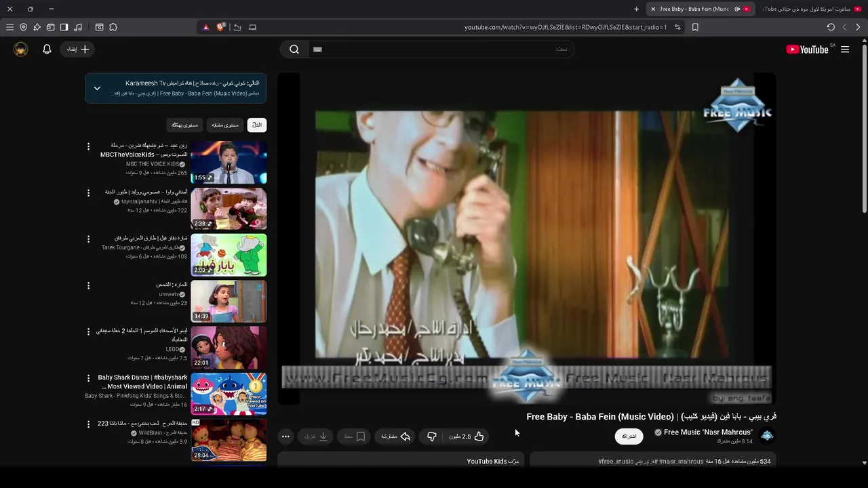Open options menu for Tarek Tourgane video
868x488 pixels.
click(88, 239)
